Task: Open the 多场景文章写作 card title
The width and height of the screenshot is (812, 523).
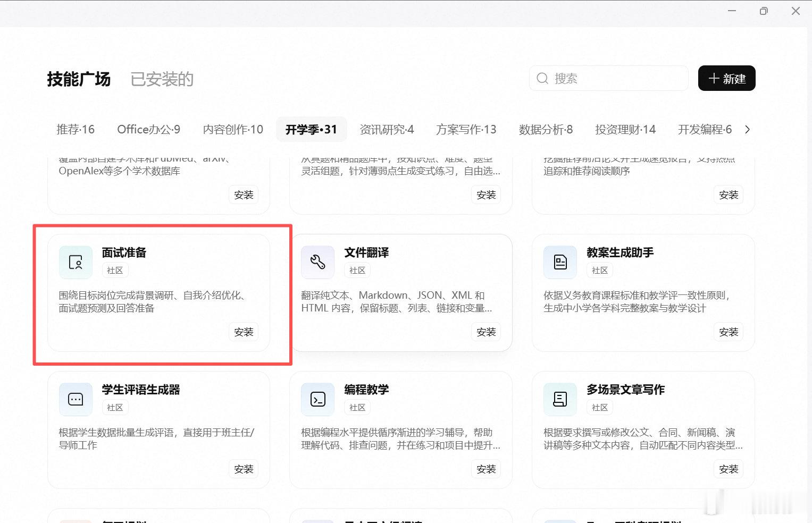Action: pyautogui.click(x=625, y=390)
